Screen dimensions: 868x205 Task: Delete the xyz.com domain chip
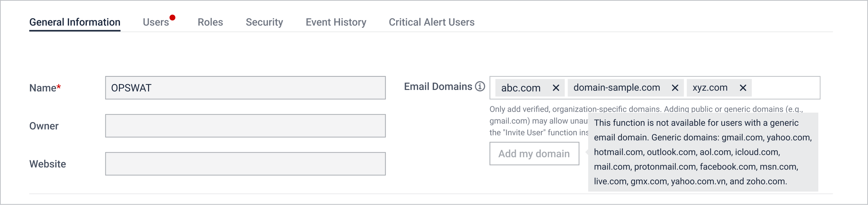(743, 88)
